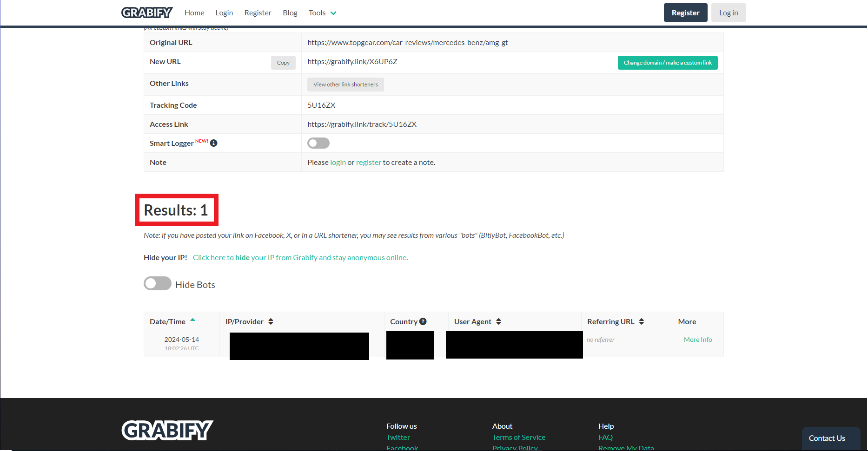
Task: Click the Smart Logger info icon
Action: (x=214, y=143)
